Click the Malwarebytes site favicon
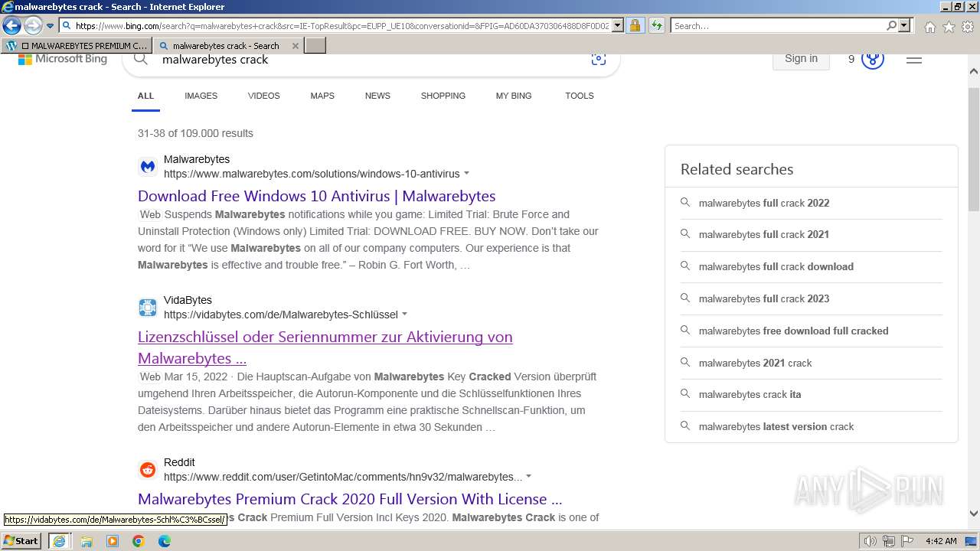Screen dimensions: 980x551 148,167
